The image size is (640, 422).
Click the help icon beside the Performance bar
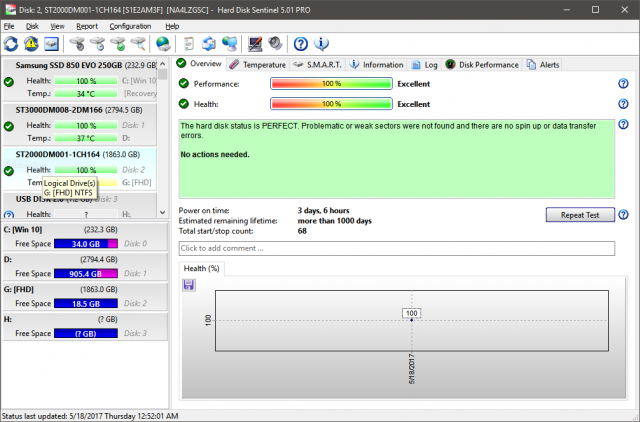tap(623, 84)
